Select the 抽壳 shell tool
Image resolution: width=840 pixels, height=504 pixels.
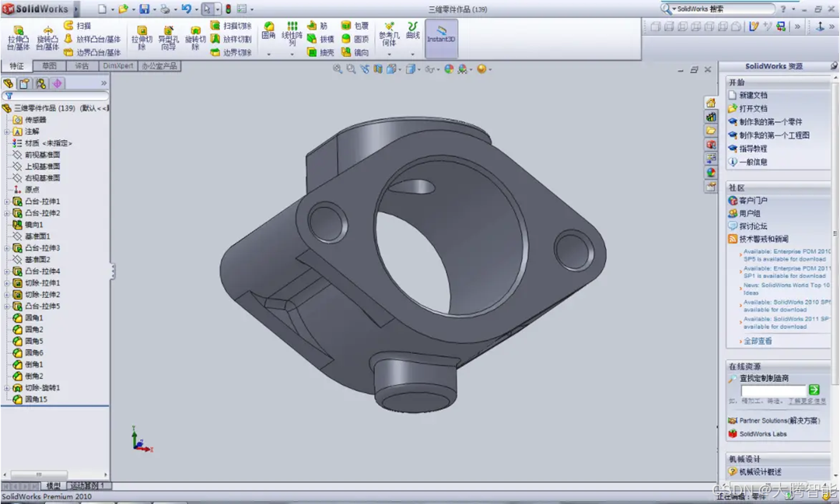click(320, 52)
